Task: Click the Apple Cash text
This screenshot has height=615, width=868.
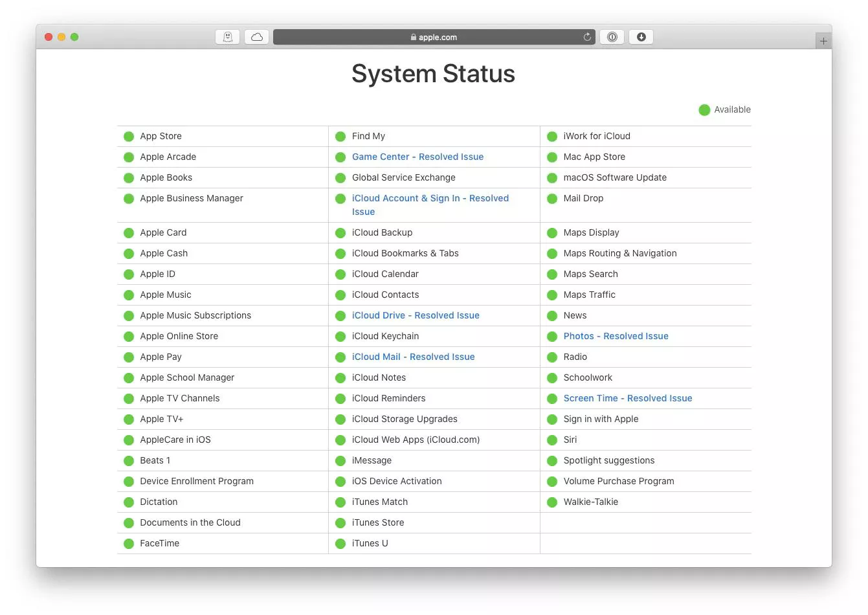Action: [164, 253]
